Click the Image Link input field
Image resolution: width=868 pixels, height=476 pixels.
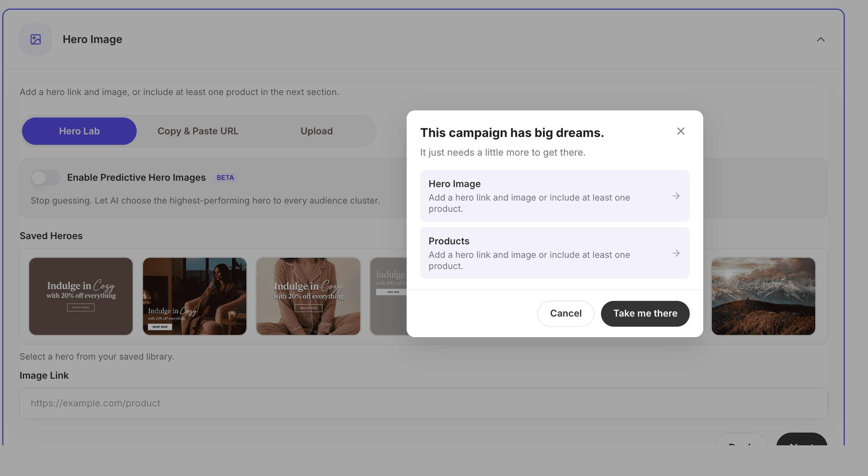[423, 403]
